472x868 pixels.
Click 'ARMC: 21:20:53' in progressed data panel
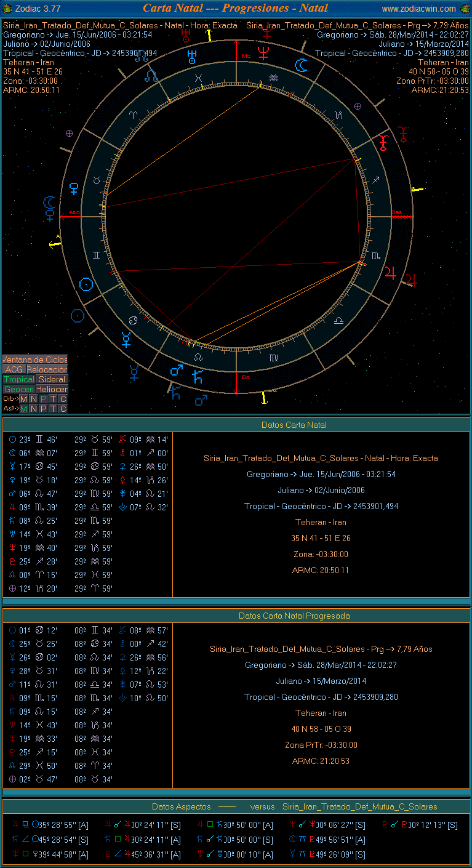pyautogui.click(x=320, y=761)
